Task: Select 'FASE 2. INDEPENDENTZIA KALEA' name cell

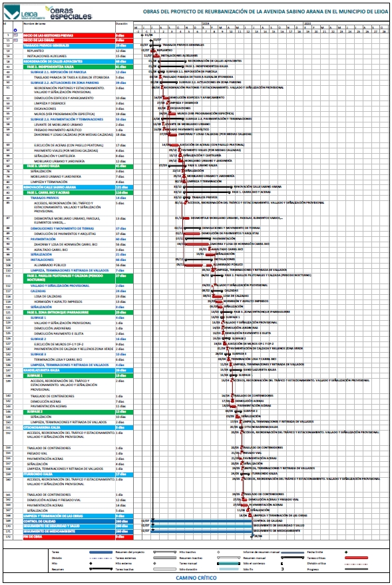Action: coord(69,67)
